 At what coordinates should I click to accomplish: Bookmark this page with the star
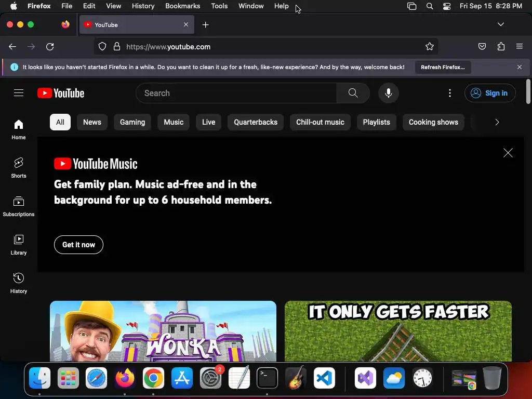tap(430, 46)
